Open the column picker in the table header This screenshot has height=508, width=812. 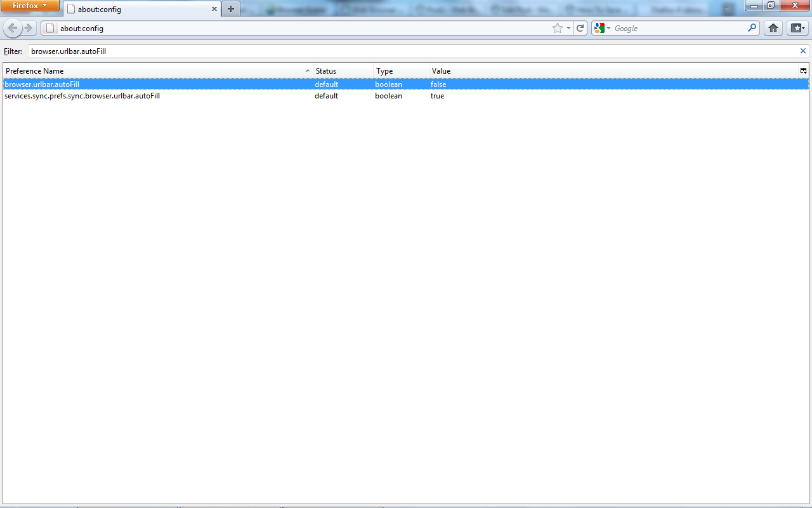(803, 70)
